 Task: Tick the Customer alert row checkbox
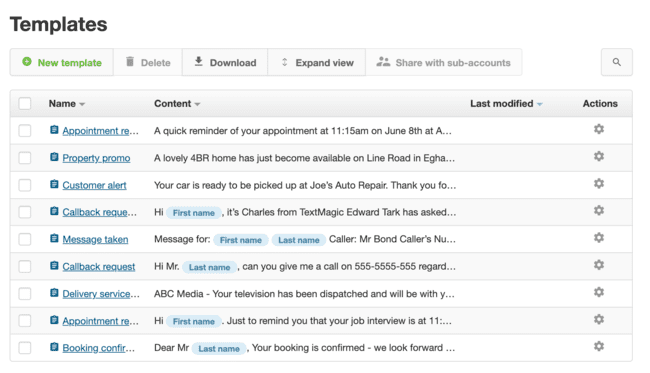point(25,185)
